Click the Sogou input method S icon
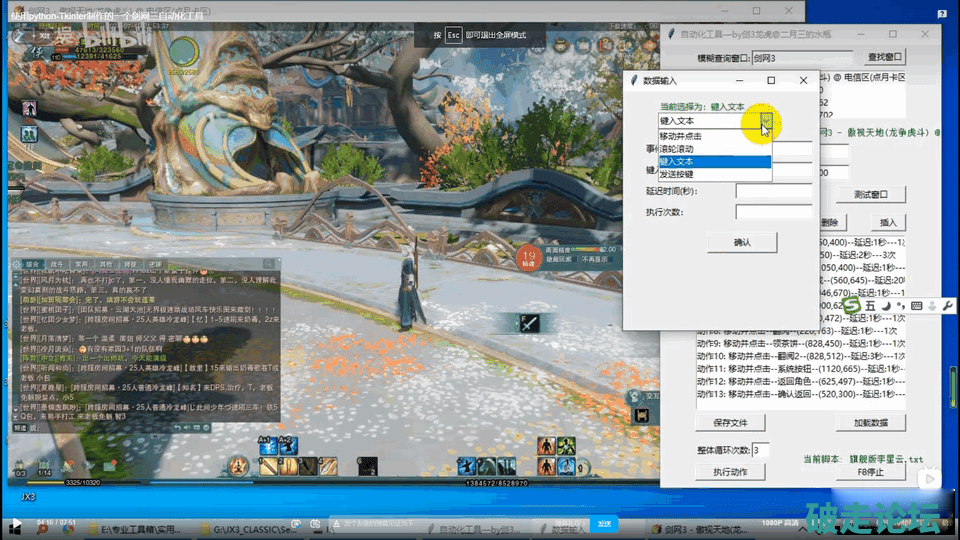The height and width of the screenshot is (540, 960). (852, 305)
